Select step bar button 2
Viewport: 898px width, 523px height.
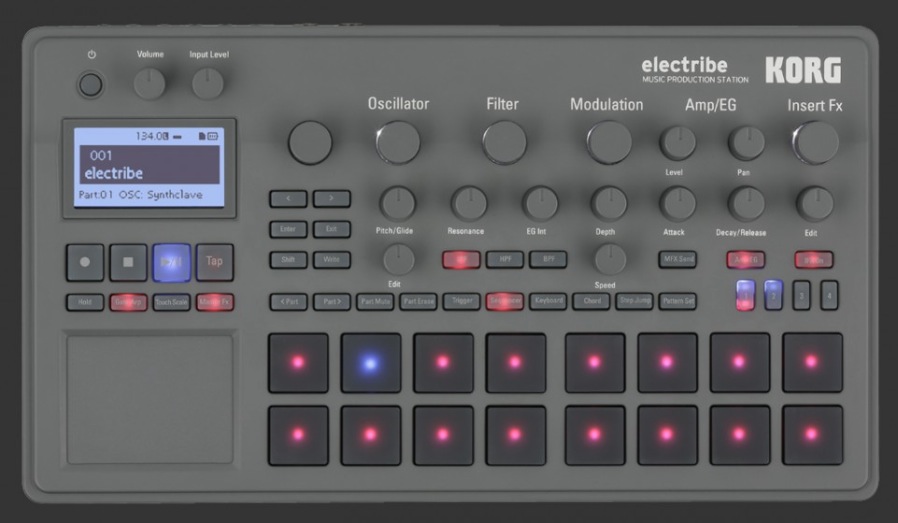[x=773, y=296]
